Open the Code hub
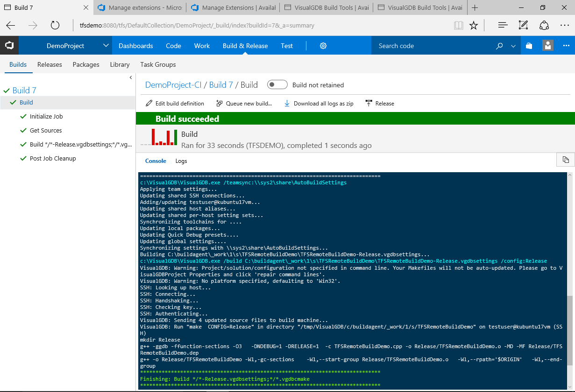 pyautogui.click(x=173, y=46)
